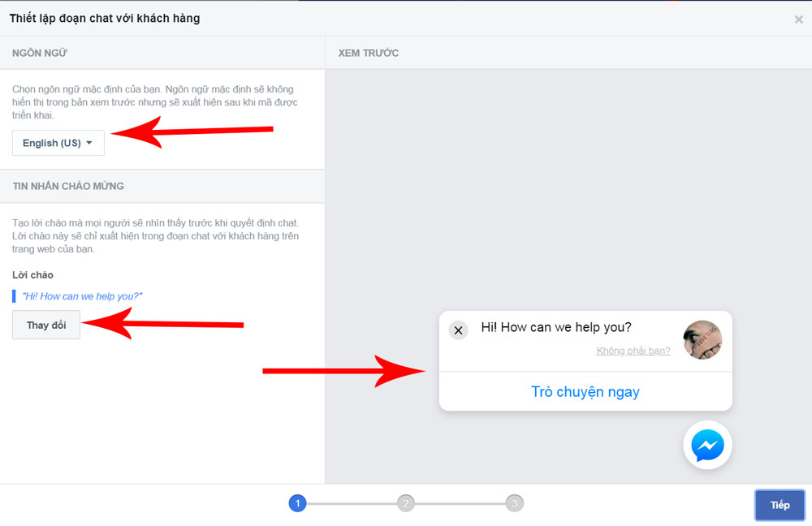
Task: Click the preview bubble greeting message text
Action: 556,327
